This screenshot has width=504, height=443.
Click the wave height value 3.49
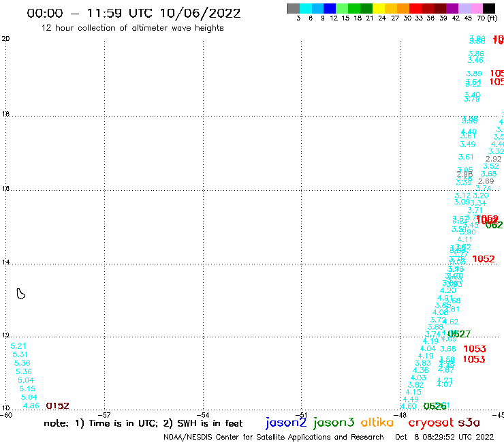tap(467, 144)
